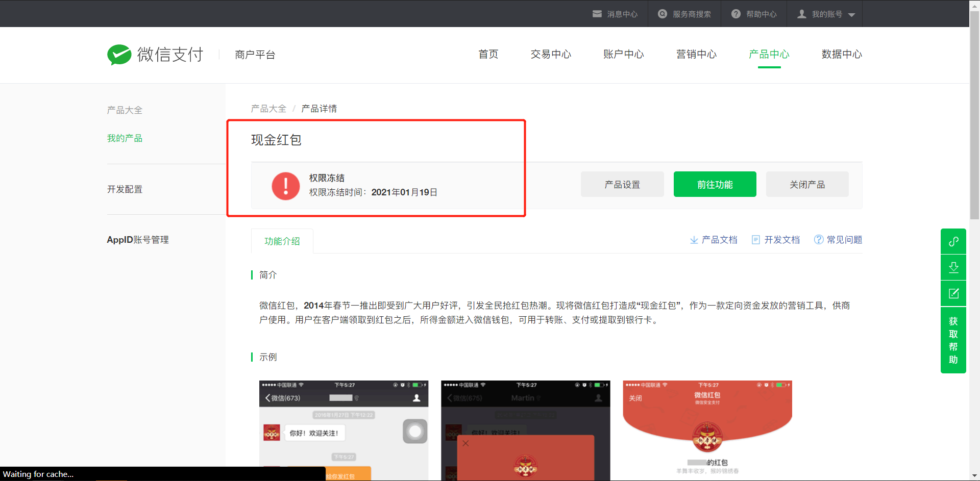
Task: Open the 首页 navigation item
Action: (x=488, y=54)
